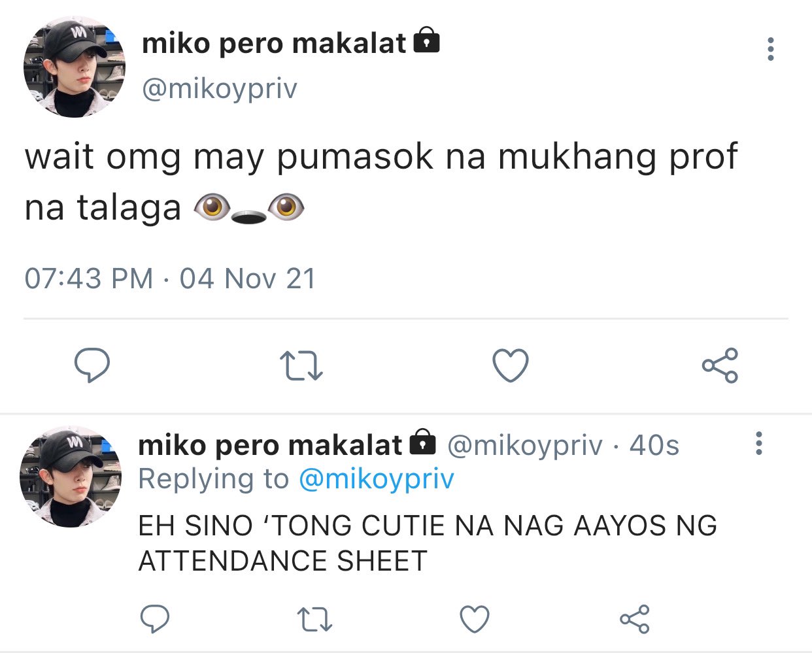Like the main tweet with heart icon
Screen dimensions: 812x653
pos(511,365)
